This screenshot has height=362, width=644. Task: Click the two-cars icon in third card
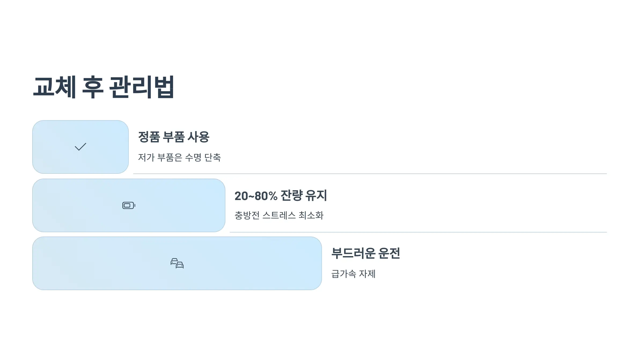177,263
